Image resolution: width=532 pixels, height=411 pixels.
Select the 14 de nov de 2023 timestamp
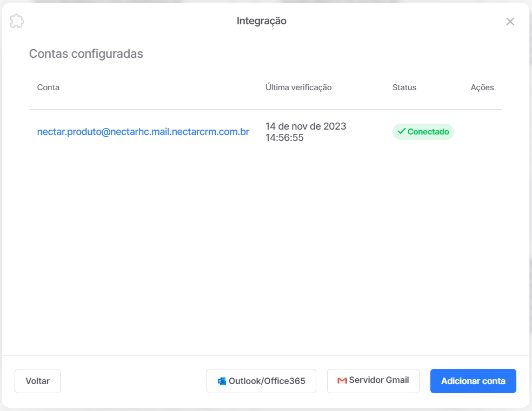point(305,132)
